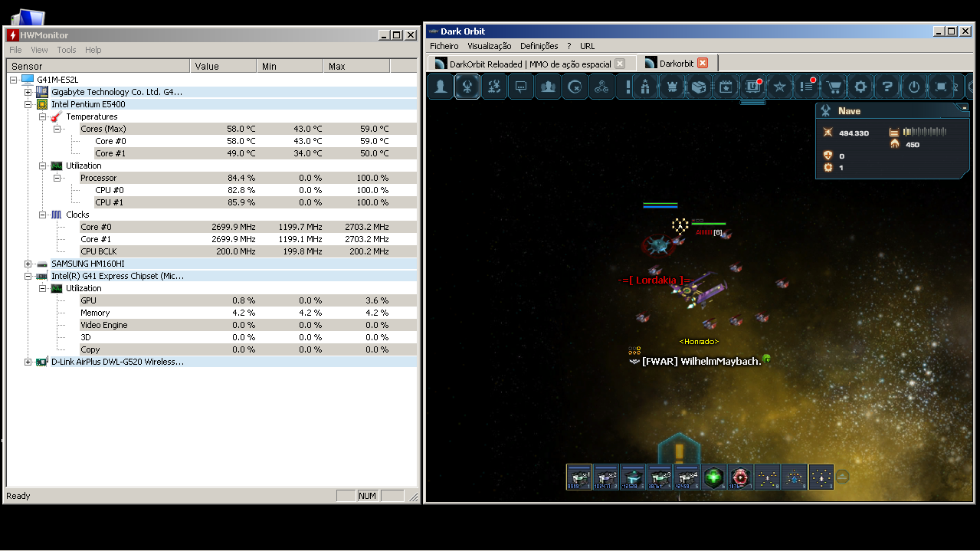The height and width of the screenshot is (551, 980).
Task: Open the calendar-with-star events icon
Action: coord(726,87)
